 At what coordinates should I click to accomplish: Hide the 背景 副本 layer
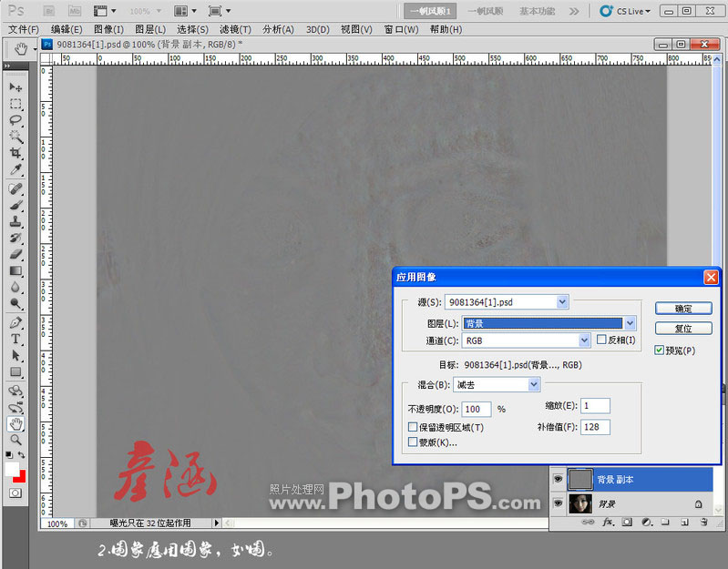pos(558,479)
